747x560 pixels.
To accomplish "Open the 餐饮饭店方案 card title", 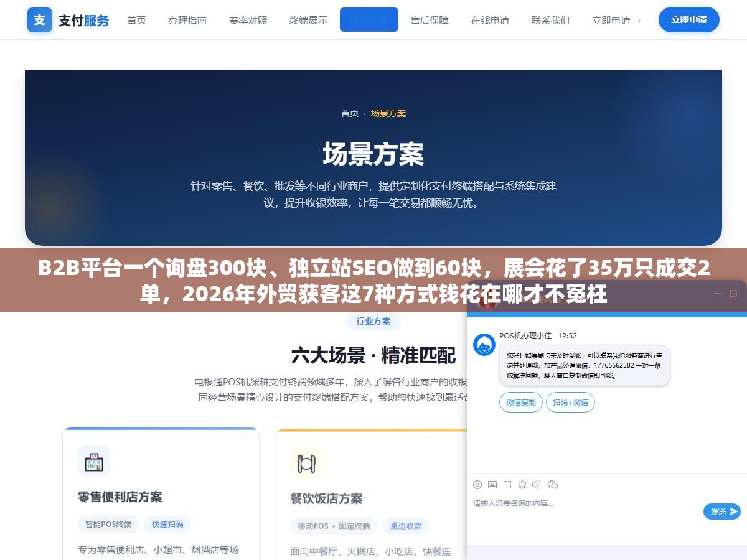I will coord(326,498).
